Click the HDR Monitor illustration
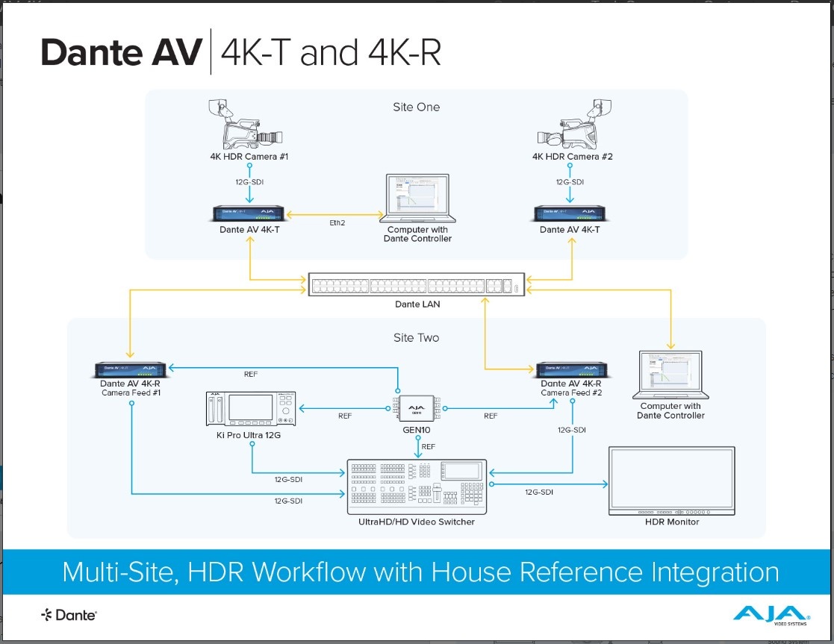Screen dimensions: 834x644 672,481
